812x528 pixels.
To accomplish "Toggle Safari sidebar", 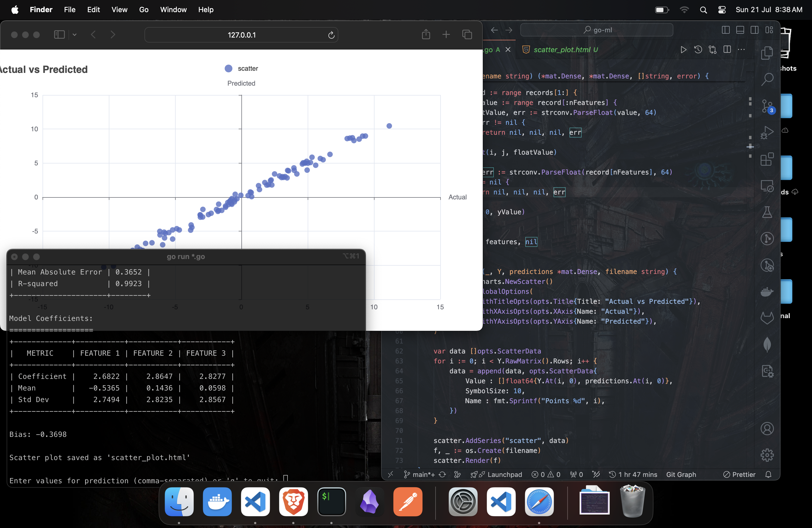I will point(59,35).
